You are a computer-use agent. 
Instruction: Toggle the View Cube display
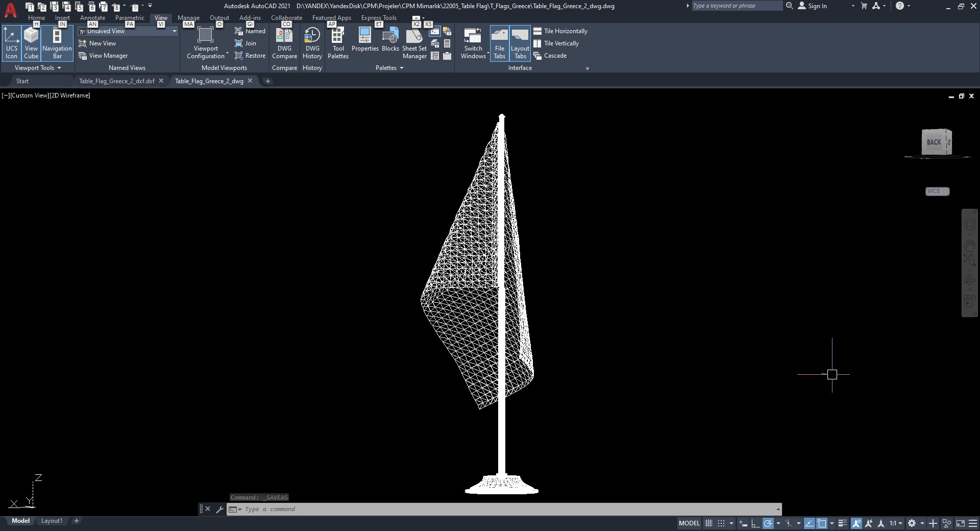(31, 43)
